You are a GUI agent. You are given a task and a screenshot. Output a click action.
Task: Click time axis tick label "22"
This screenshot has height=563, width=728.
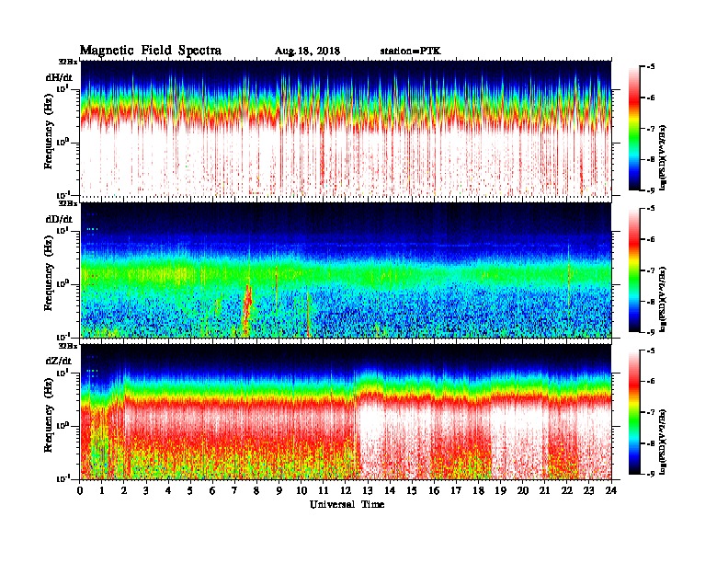(567, 491)
